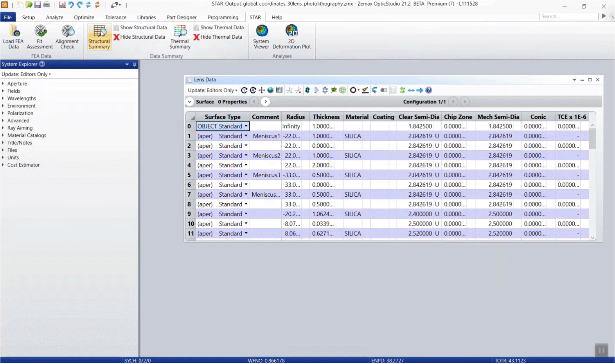Open Update: Editors Only dropdown in System Explorer
The image size is (615, 364).
(26, 74)
